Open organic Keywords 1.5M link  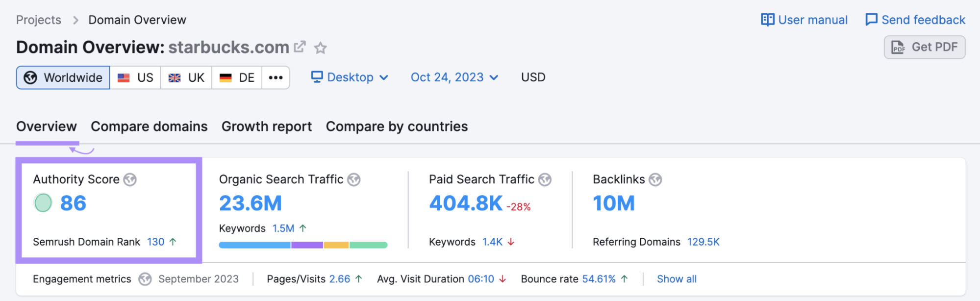coord(283,228)
